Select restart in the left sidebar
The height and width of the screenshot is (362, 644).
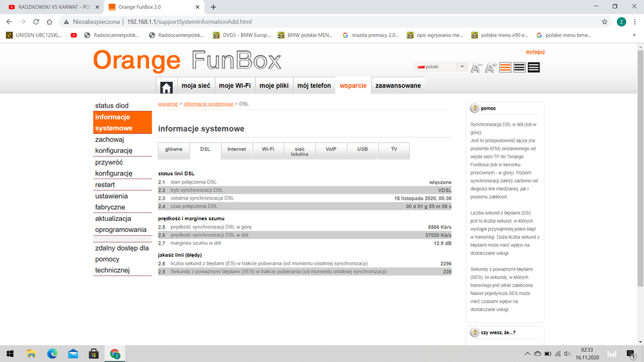105,185
